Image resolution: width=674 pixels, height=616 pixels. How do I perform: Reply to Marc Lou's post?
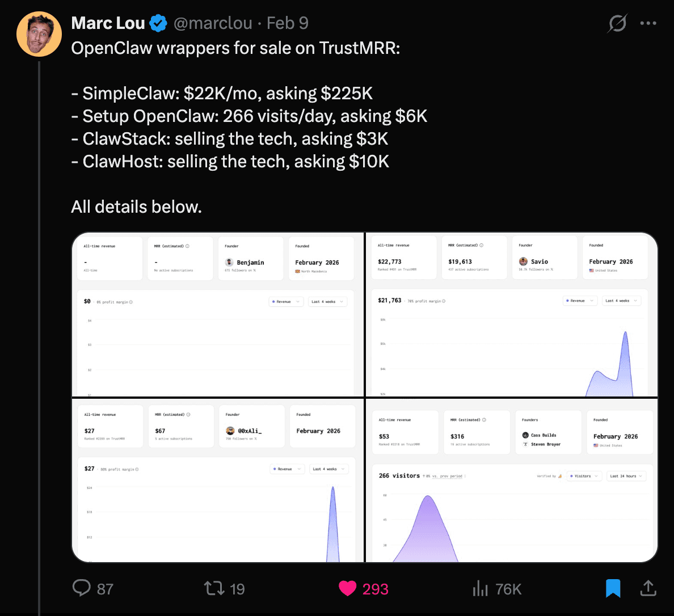point(82,588)
